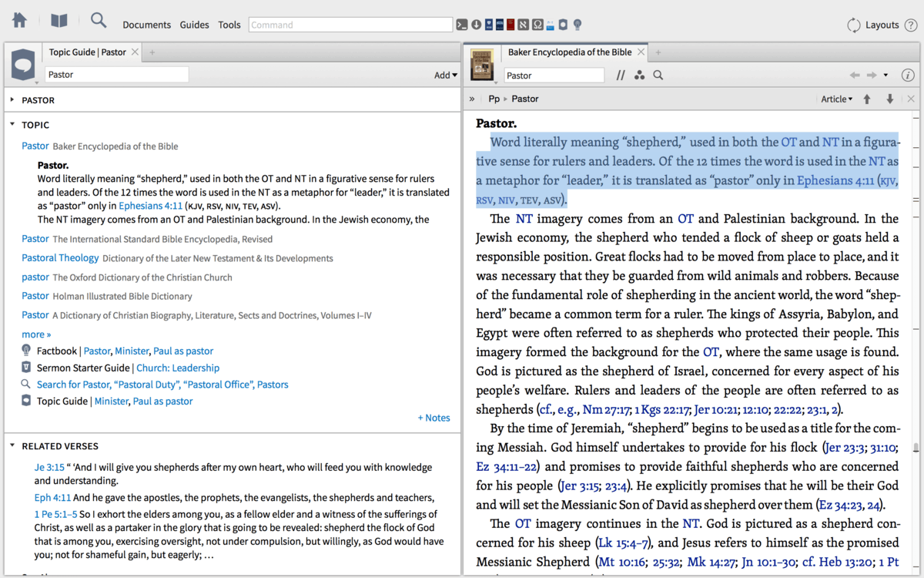Show resource information with the info icon
Screen dimensions: 924x578
pyautogui.click(x=908, y=76)
